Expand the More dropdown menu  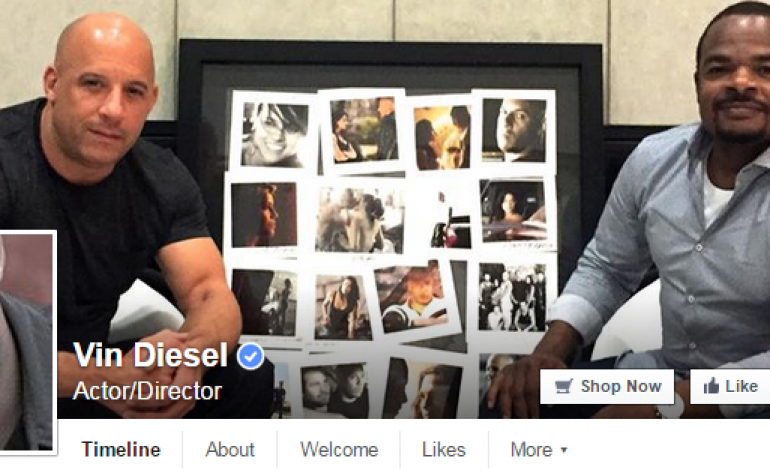click(539, 449)
